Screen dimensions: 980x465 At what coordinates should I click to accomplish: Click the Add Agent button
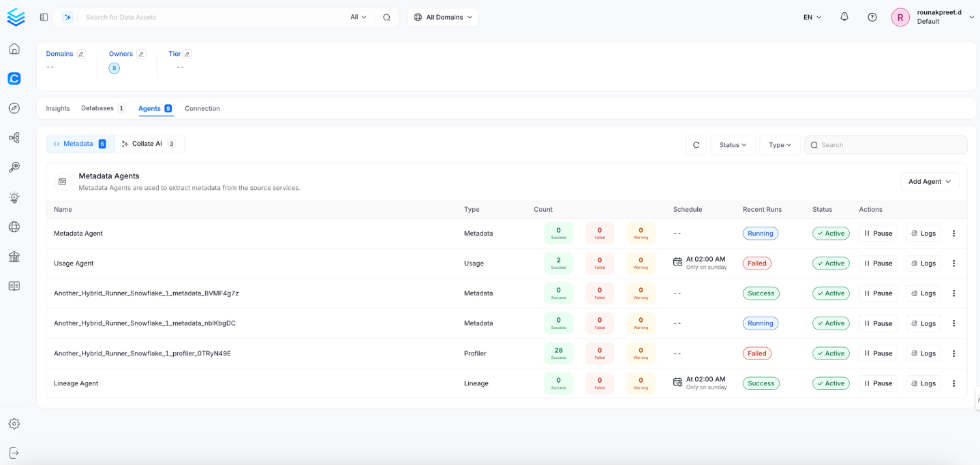(x=929, y=181)
